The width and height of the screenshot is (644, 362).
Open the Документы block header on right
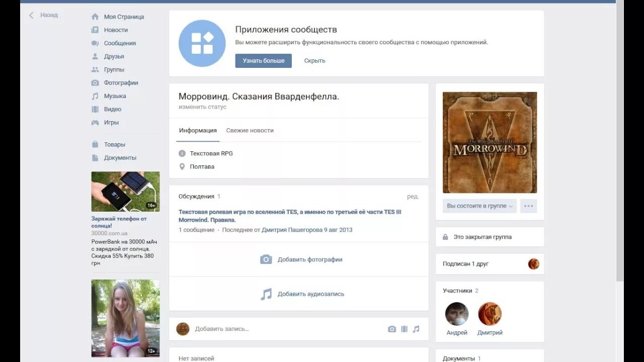click(459, 358)
